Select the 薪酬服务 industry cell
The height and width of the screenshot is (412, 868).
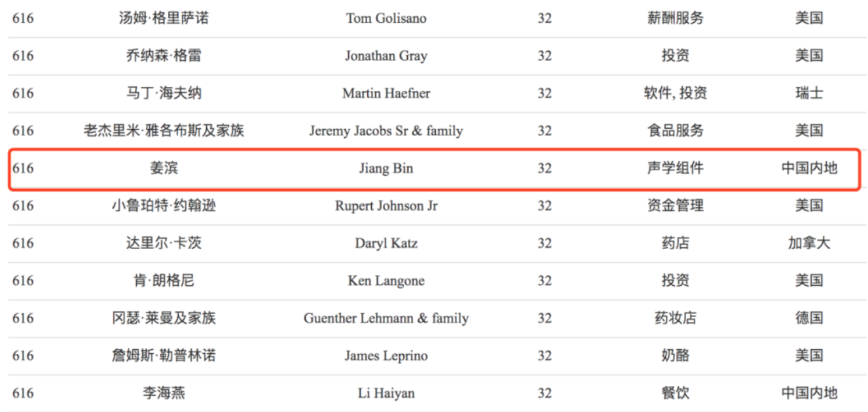(x=675, y=18)
